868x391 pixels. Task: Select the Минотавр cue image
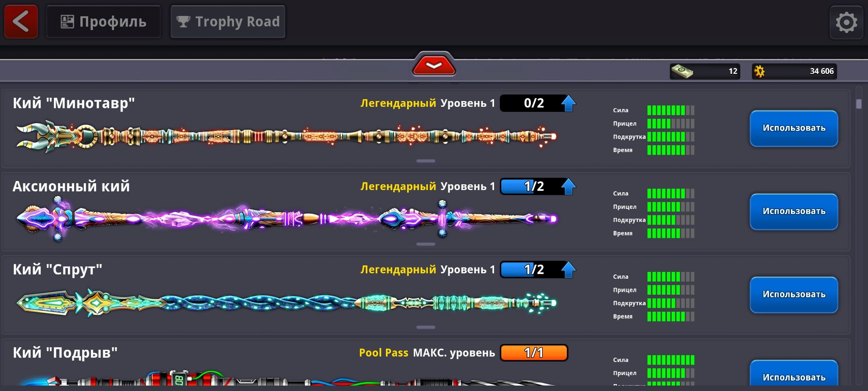pos(286,136)
